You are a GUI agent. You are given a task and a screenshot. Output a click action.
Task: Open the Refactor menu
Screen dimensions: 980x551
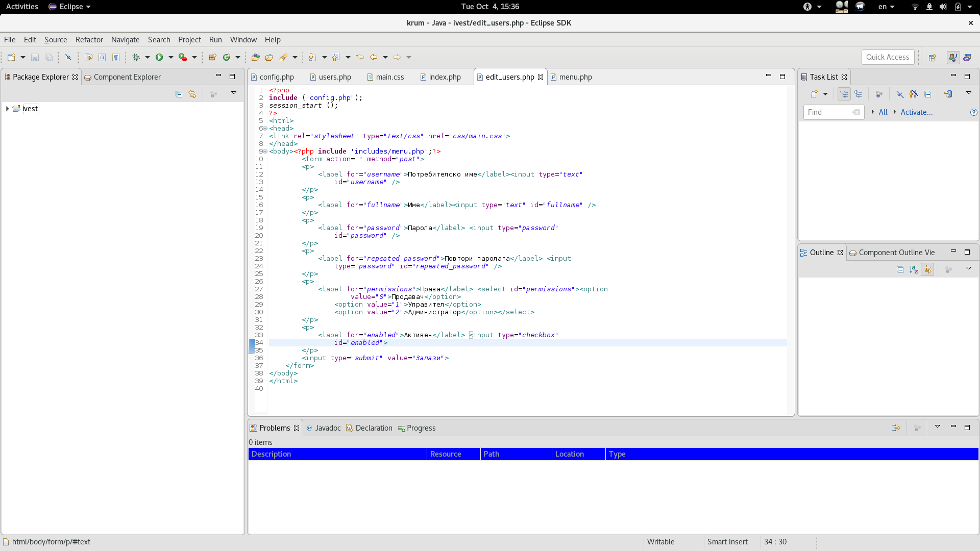tap(89, 40)
